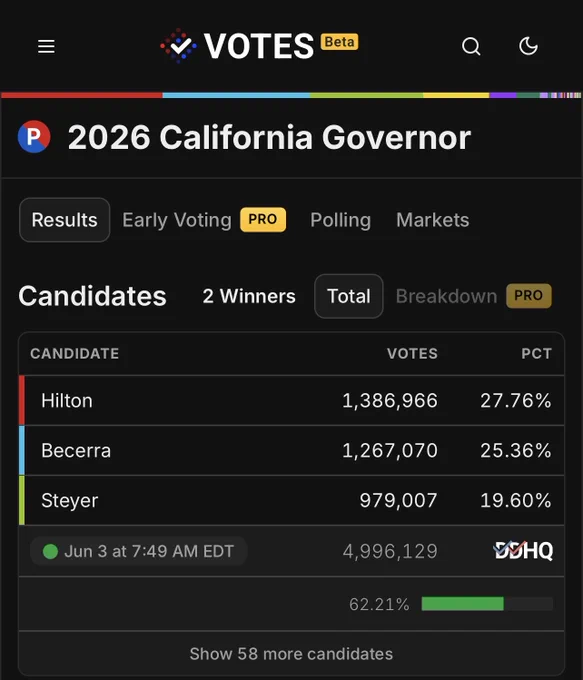Click the multicolor vote share bar
The width and height of the screenshot is (583, 680).
coord(292,95)
